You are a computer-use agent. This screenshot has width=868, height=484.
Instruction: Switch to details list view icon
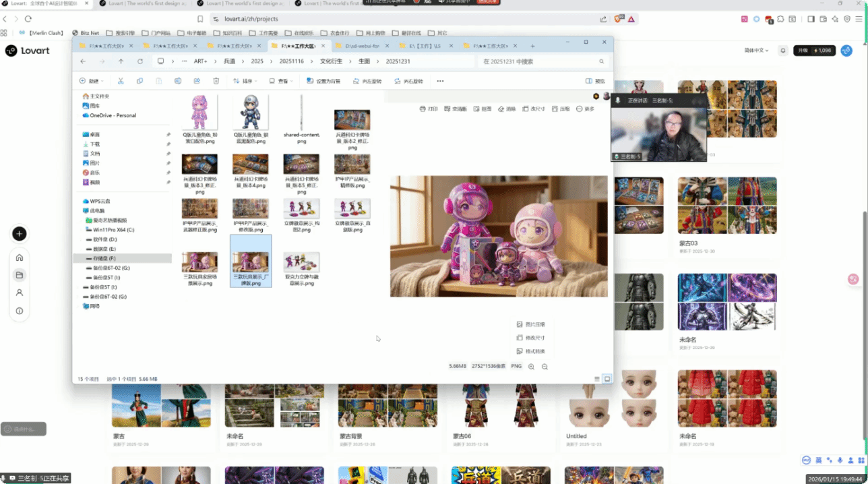click(596, 379)
